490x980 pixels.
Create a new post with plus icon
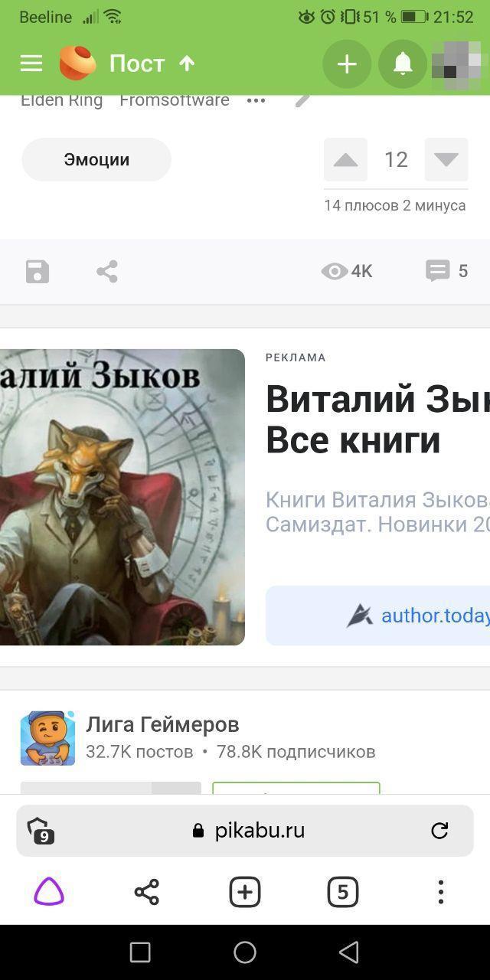[347, 64]
